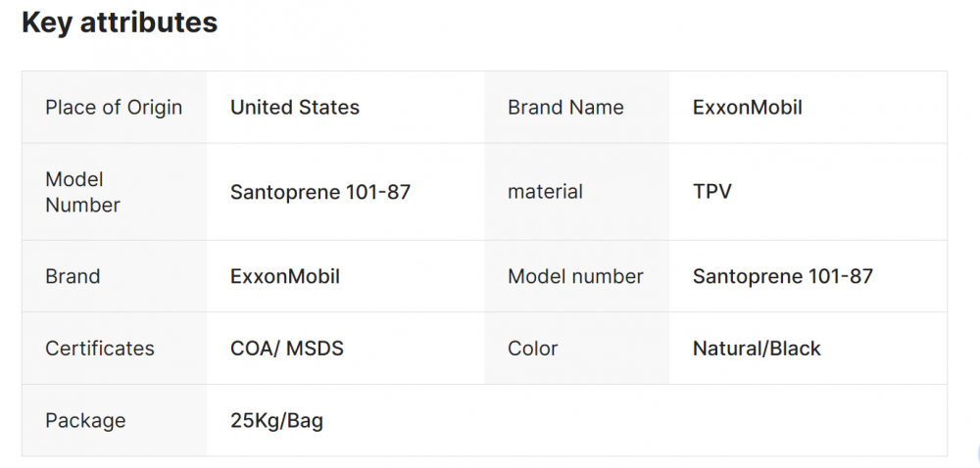980x468 pixels.
Task: Click the Package label
Action: tap(85, 421)
